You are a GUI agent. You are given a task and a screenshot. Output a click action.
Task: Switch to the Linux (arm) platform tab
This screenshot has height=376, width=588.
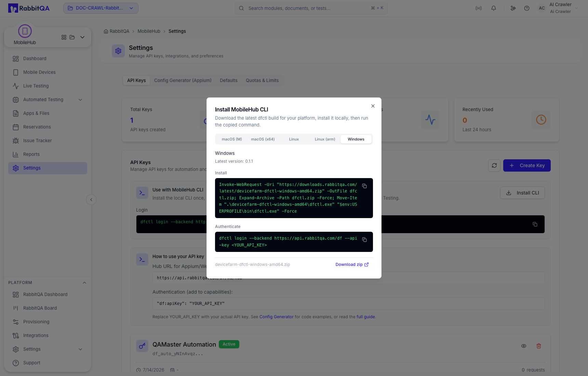coord(325,139)
